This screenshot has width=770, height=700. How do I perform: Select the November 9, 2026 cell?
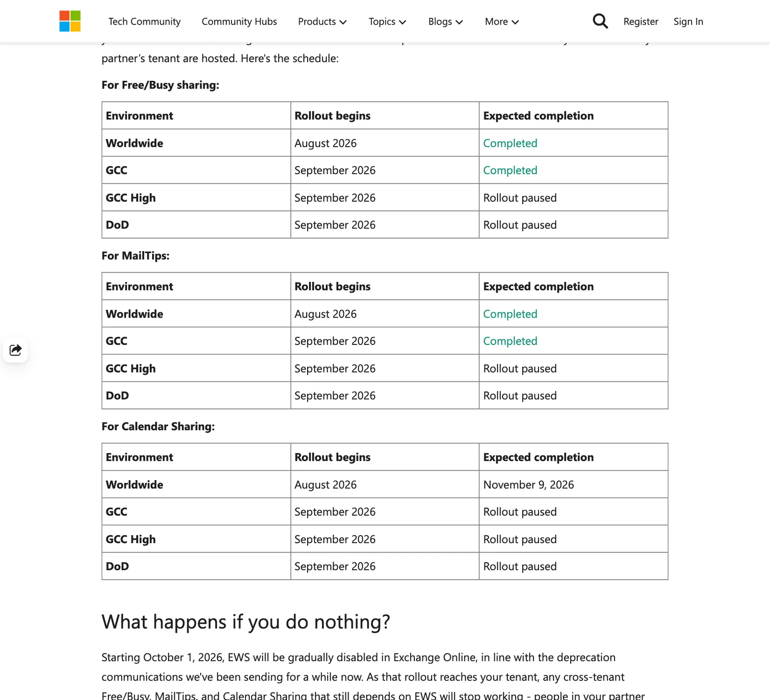click(x=574, y=484)
